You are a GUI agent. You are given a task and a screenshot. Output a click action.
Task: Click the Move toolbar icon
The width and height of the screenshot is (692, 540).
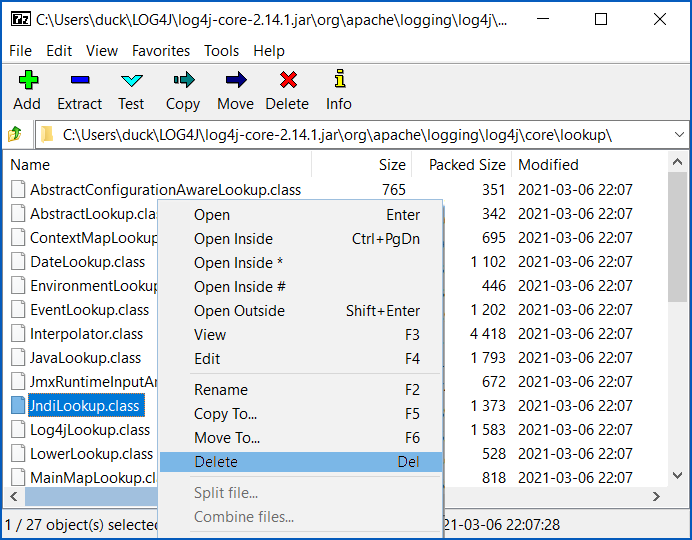click(236, 80)
